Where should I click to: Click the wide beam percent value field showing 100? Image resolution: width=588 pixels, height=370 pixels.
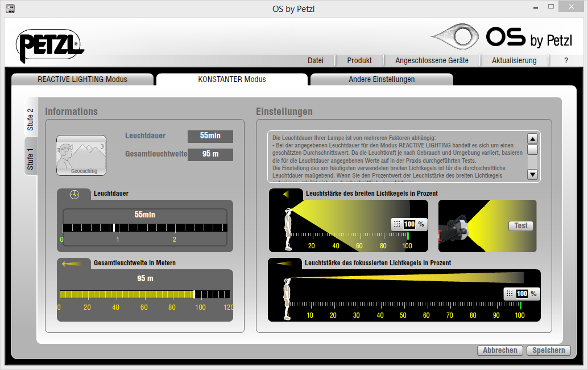point(409,224)
